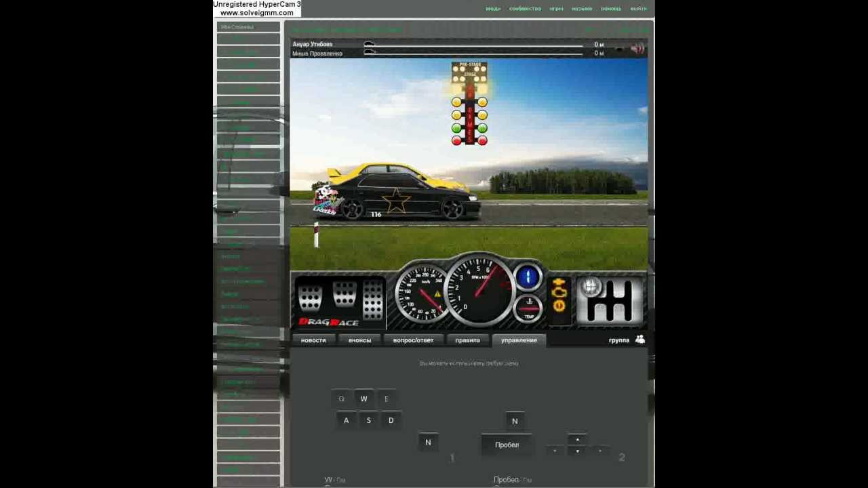Click the large RPM tachometer dial

[x=479, y=289]
